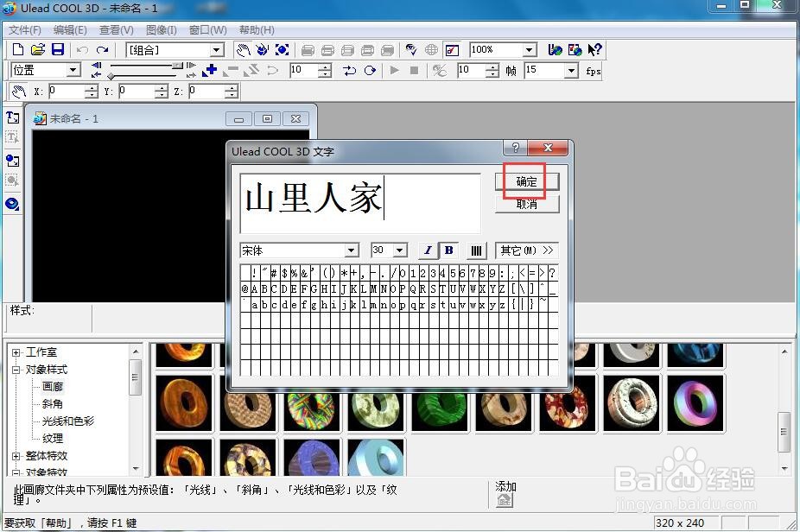Click the X coordinate input field
This screenshot has width=800, height=532.
67,92
